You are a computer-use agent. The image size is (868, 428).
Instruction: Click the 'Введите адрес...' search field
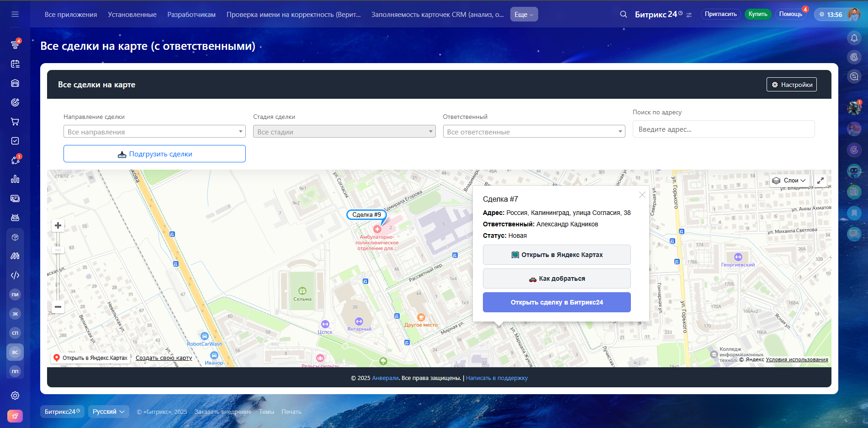coord(723,129)
